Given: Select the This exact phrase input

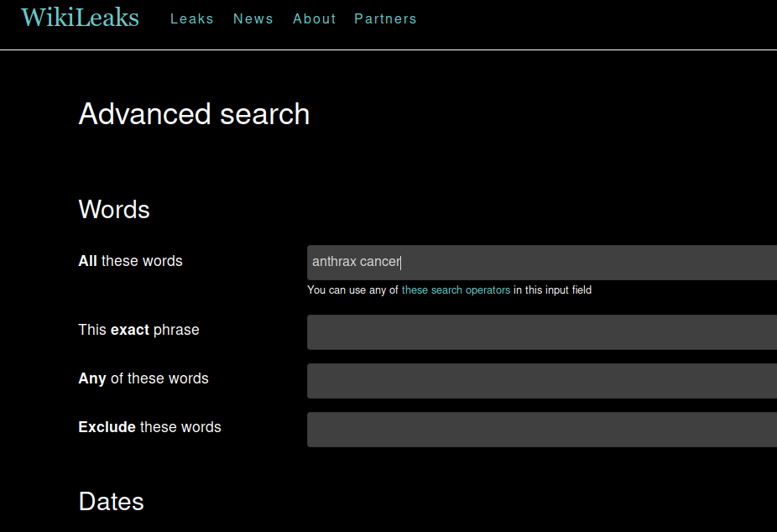Looking at the screenshot, I should click(x=542, y=332).
